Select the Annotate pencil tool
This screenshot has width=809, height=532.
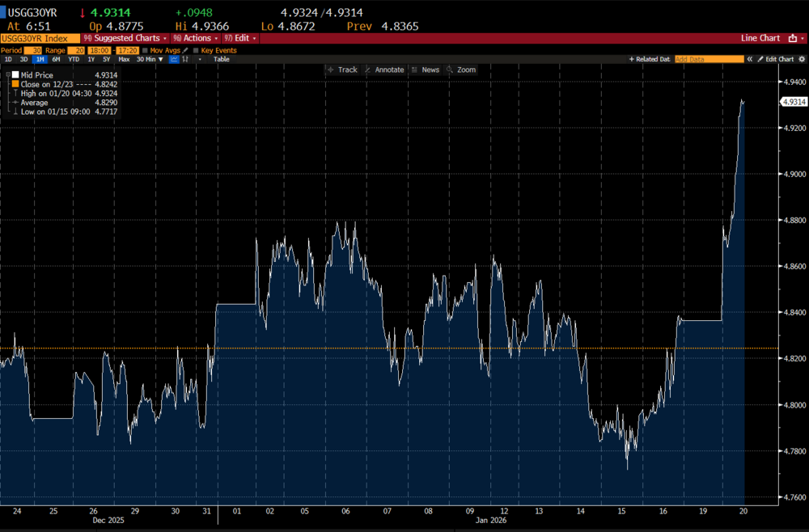390,70
